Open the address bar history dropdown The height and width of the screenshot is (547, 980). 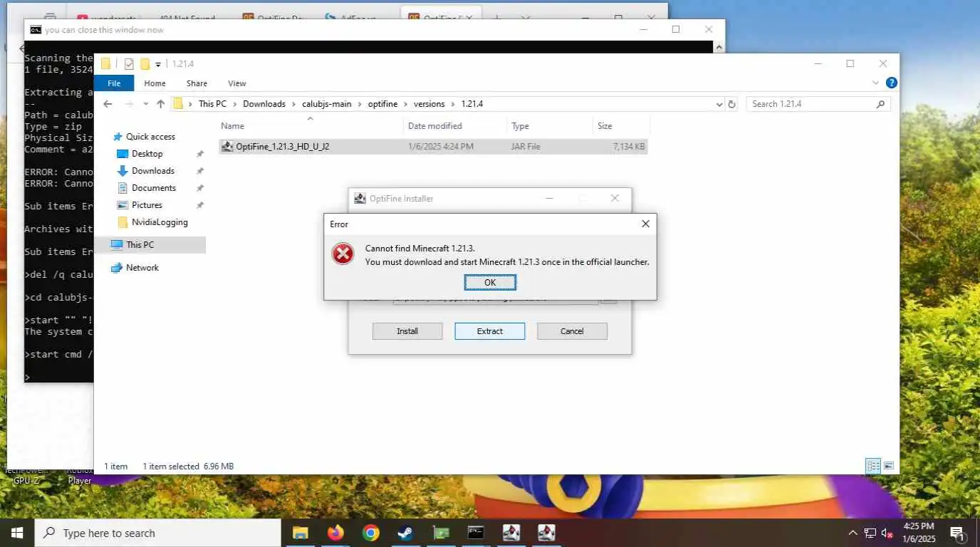719,104
